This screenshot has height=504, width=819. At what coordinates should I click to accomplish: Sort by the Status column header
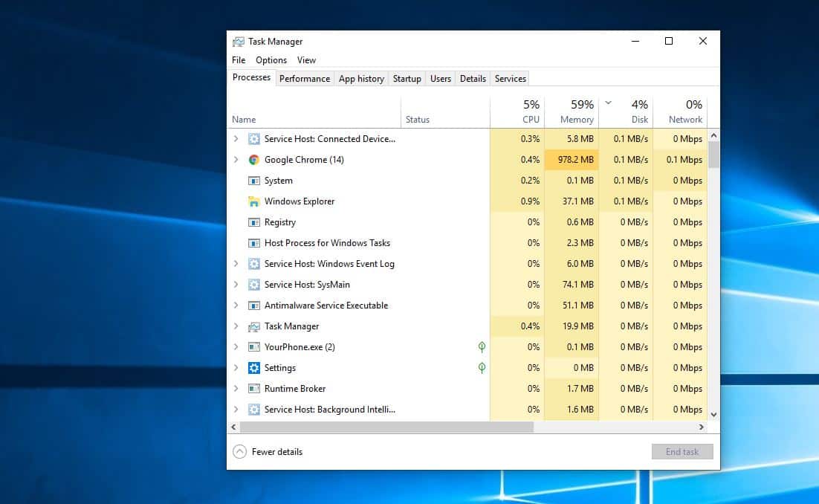[x=445, y=112]
